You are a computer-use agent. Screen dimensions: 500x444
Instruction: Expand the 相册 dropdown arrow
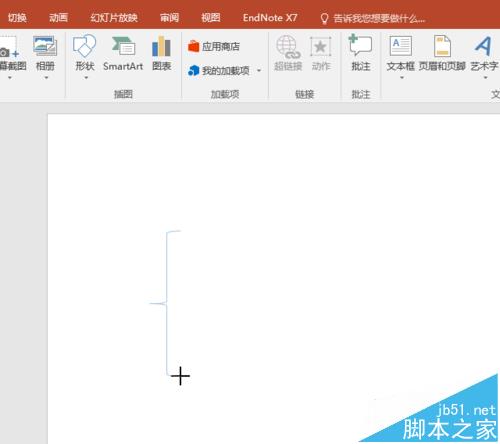pos(46,78)
